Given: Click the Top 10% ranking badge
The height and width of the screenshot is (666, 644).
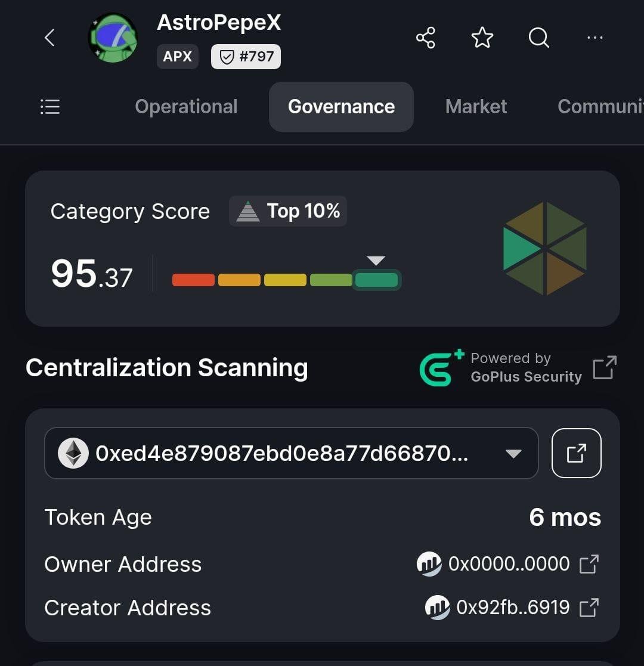Looking at the screenshot, I should click(x=288, y=211).
